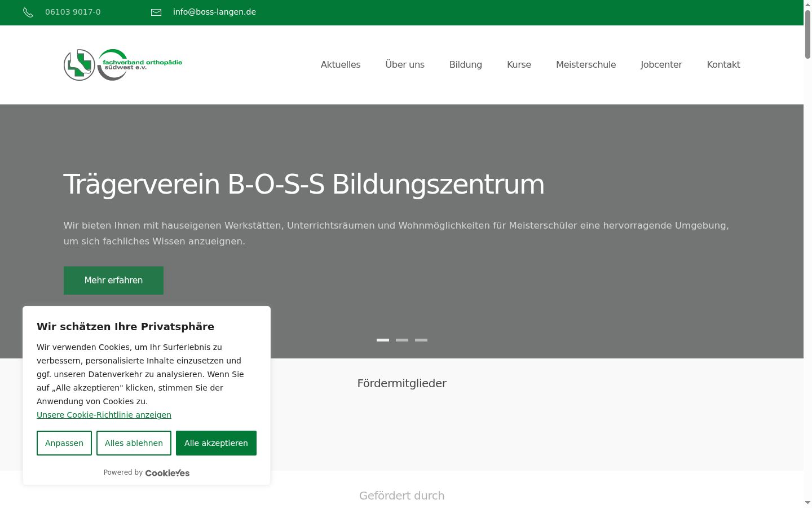Open the Fachverband Orthopädie Südwest logo
The width and height of the screenshot is (812, 508).
[123, 65]
